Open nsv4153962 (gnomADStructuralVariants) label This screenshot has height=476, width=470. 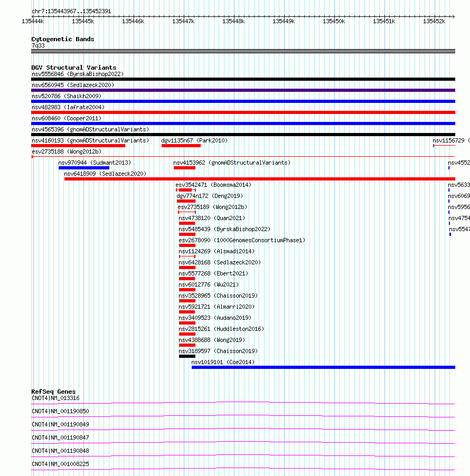[x=232, y=163]
